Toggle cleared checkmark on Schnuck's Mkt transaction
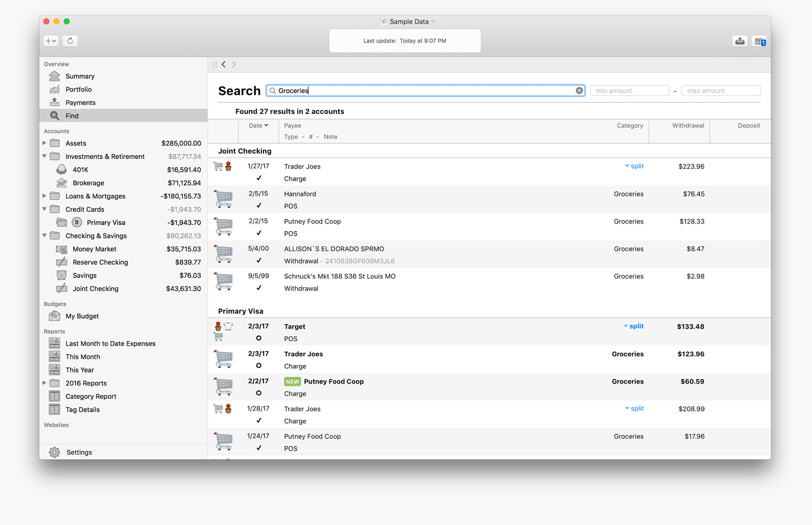Screen dimensions: 812x525 point(259,288)
